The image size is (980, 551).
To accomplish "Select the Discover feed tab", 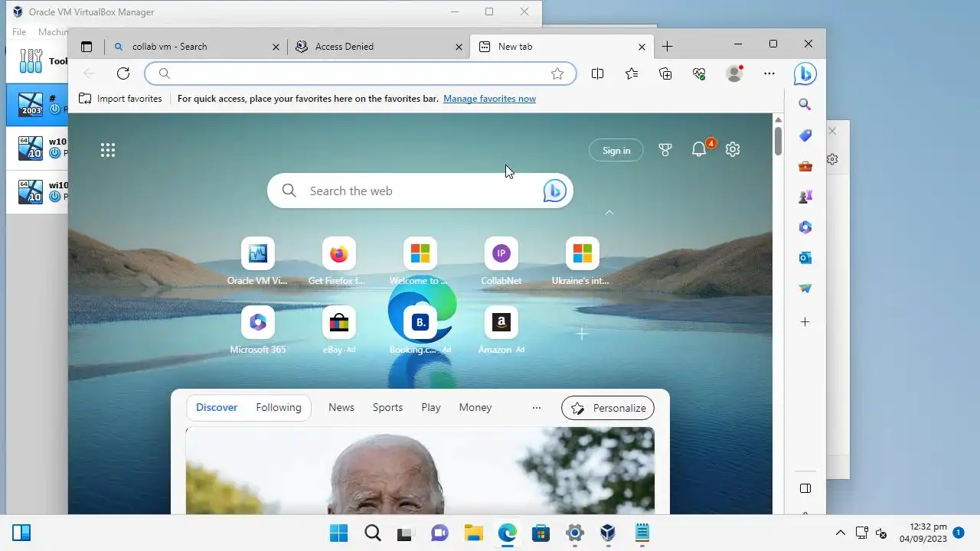I will click(217, 408).
